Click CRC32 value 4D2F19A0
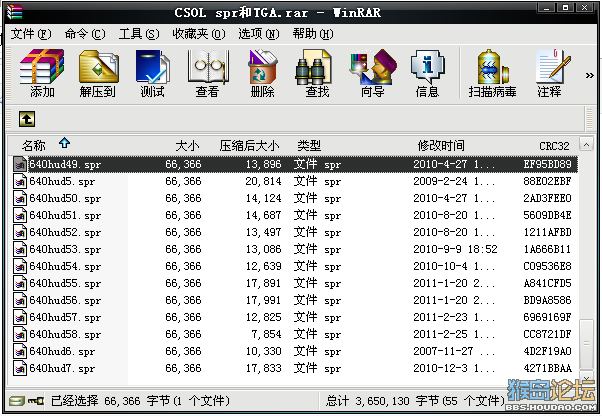Screen dimensions: 602x416 pos(547,351)
